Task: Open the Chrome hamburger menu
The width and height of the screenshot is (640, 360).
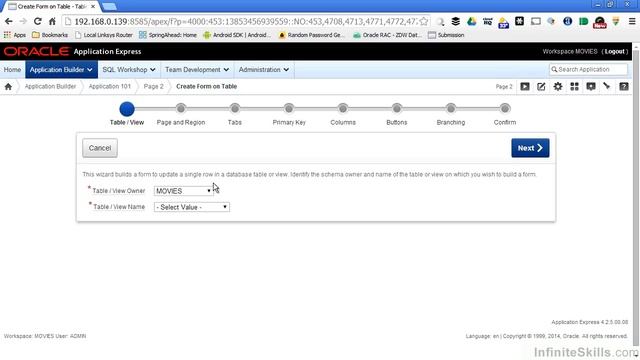Action: (x=632, y=21)
